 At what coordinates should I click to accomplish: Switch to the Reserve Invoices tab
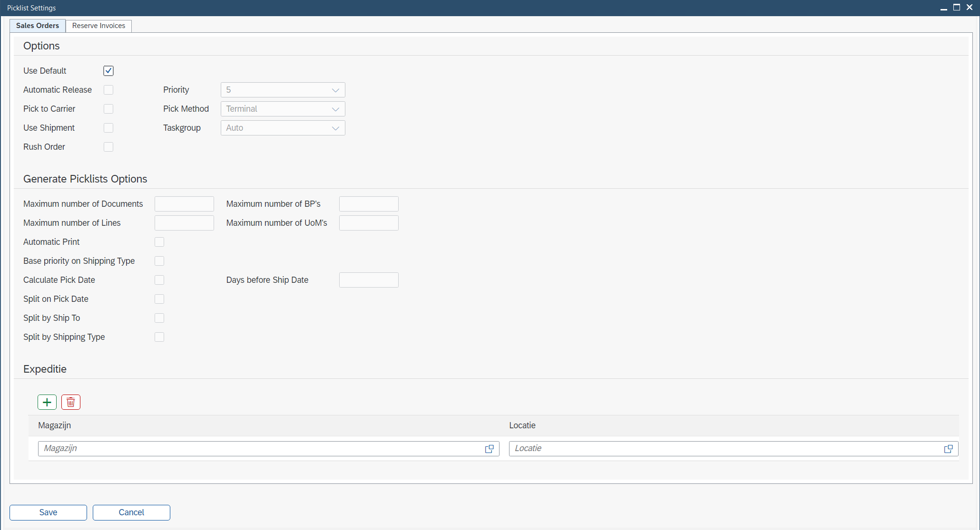(x=98, y=26)
